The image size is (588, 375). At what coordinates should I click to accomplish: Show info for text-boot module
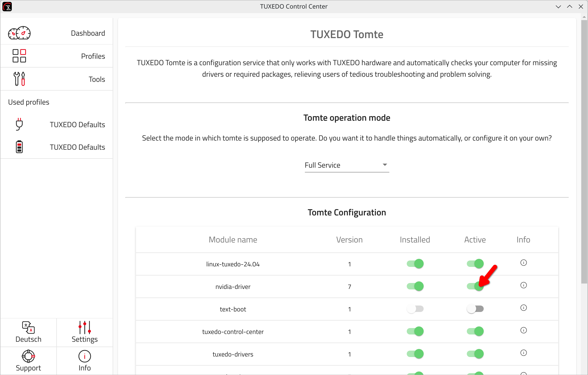(523, 308)
